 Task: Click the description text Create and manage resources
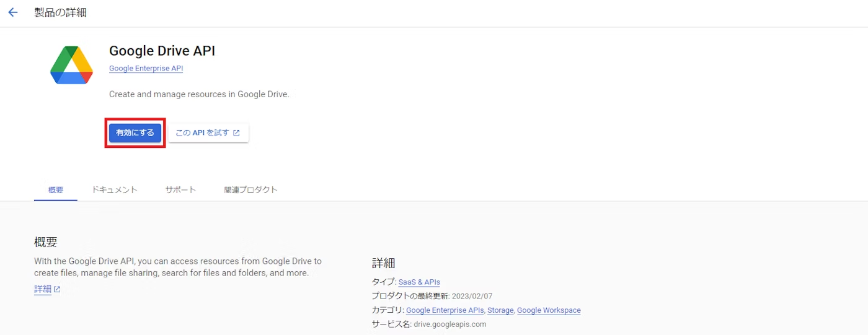click(x=199, y=95)
